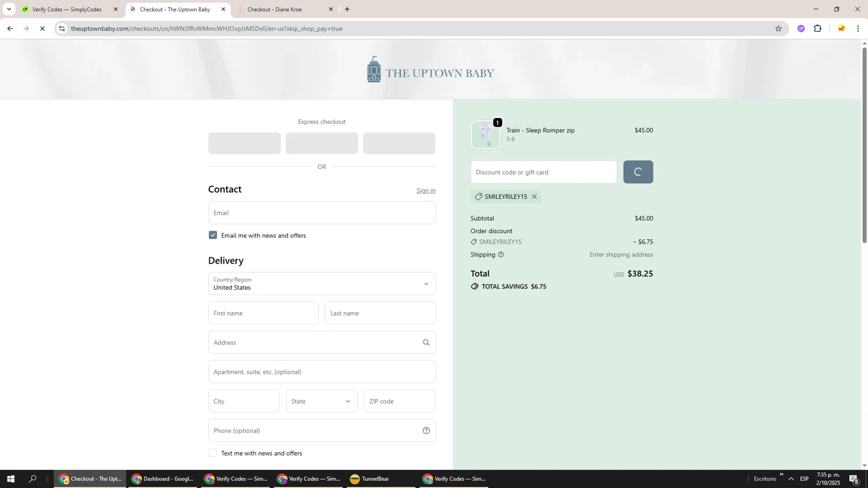Image resolution: width=868 pixels, height=488 pixels.
Task: Open the Chrome three-dot menu
Action: (858, 28)
